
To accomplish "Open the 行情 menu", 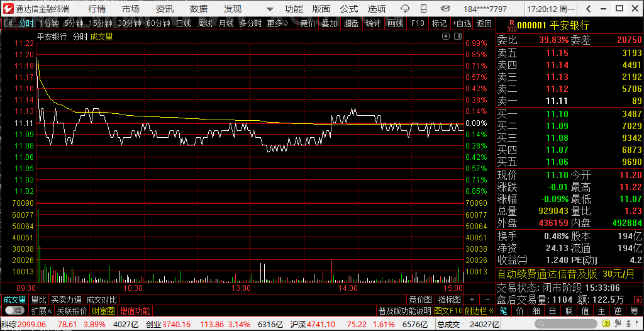I will 96,9.
